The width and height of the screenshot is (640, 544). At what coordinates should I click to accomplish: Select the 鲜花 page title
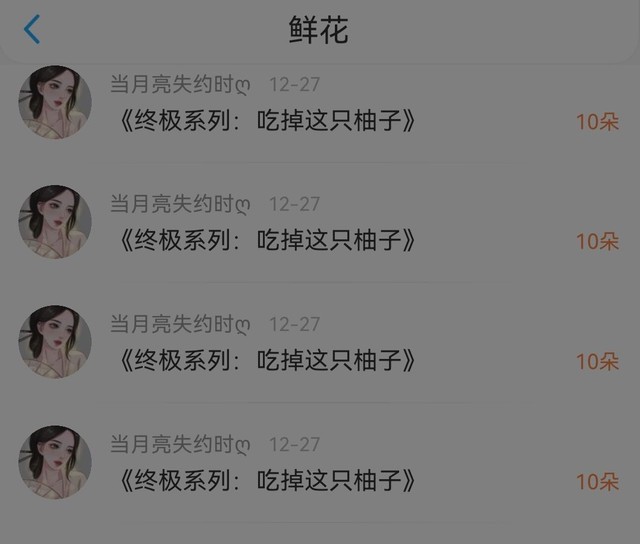[319, 30]
